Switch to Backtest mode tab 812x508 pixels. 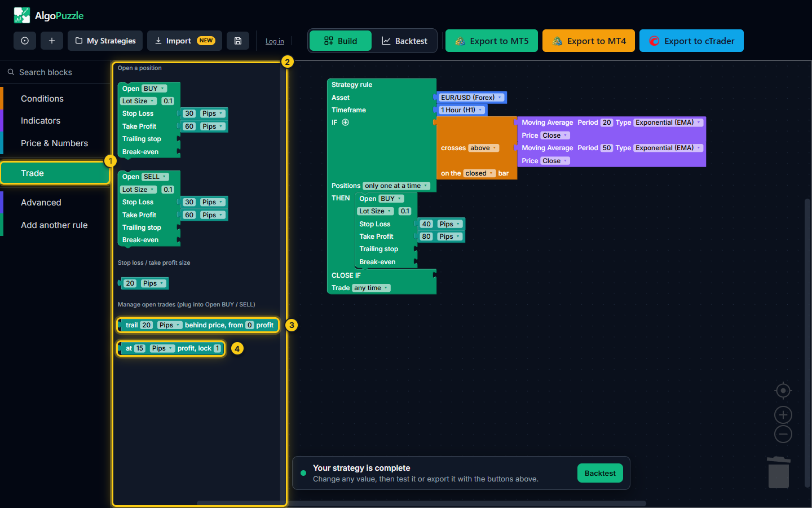404,41
